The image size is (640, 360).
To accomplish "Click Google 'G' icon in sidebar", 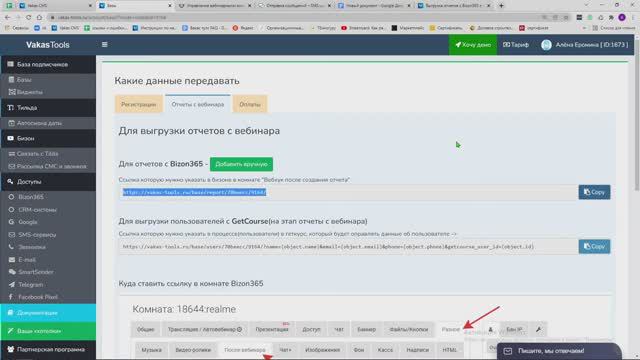I will point(11,222).
